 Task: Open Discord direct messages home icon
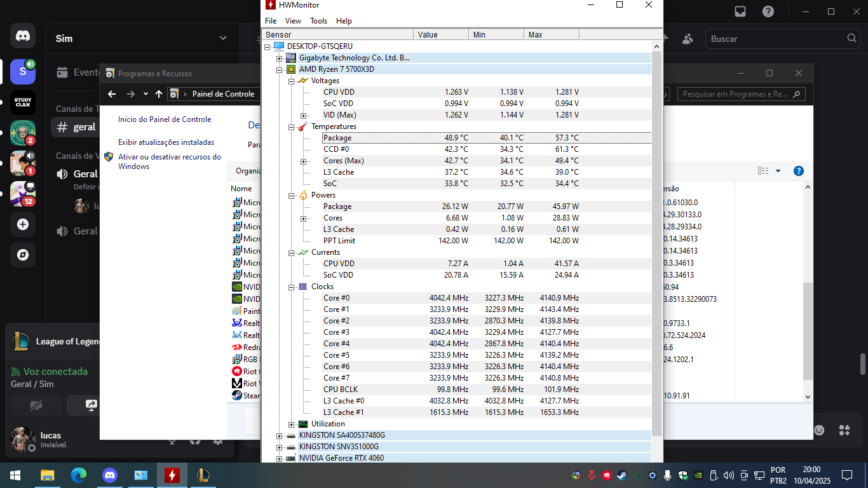point(23,36)
